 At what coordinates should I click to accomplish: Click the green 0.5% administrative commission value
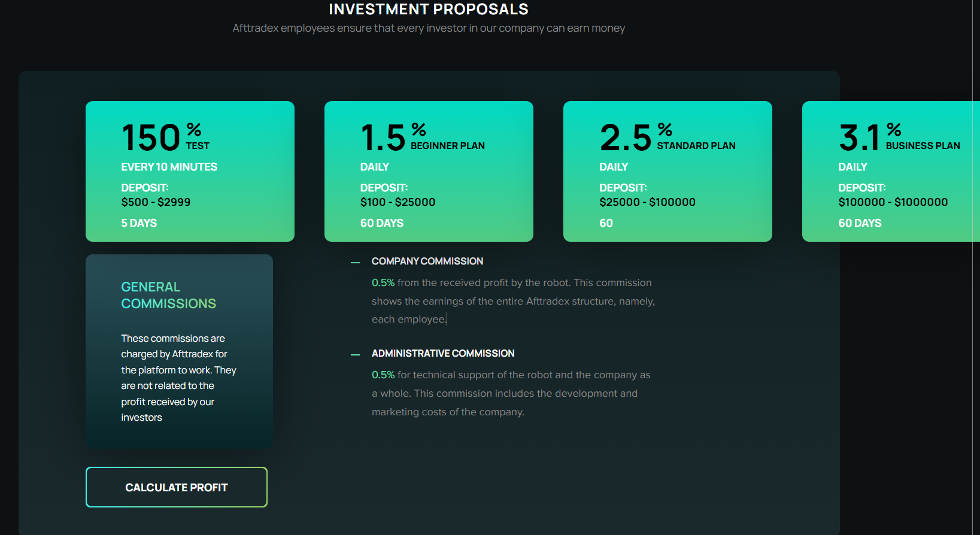(x=383, y=375)
